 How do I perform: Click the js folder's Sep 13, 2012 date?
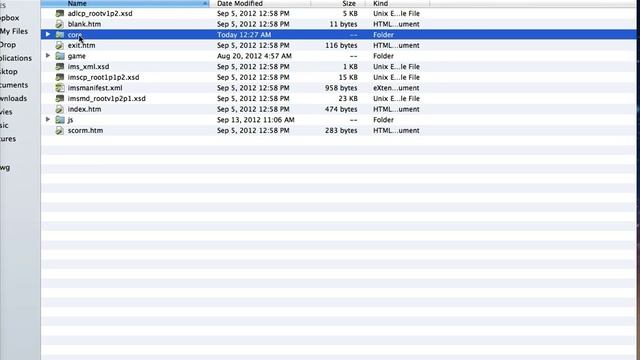[256, 120]
